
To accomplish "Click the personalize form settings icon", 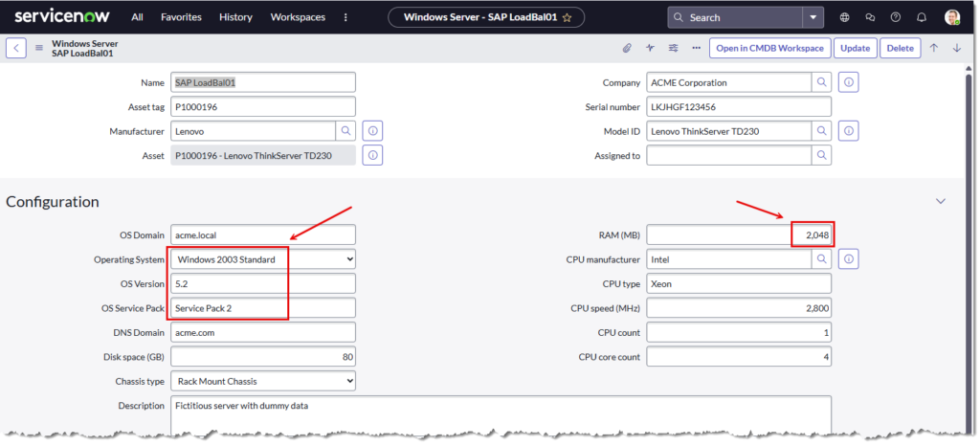I will pos(674,48).
